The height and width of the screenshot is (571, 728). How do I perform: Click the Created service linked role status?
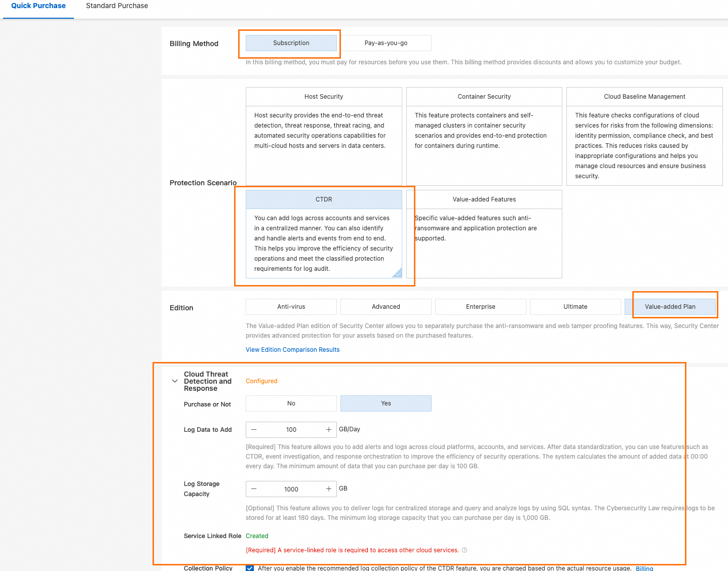pos(257,536)
